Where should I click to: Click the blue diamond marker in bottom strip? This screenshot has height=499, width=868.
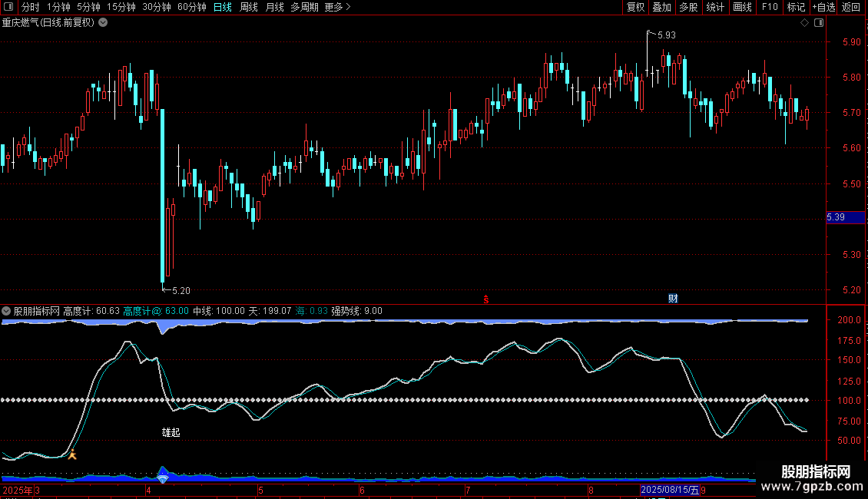pos(162,478)
